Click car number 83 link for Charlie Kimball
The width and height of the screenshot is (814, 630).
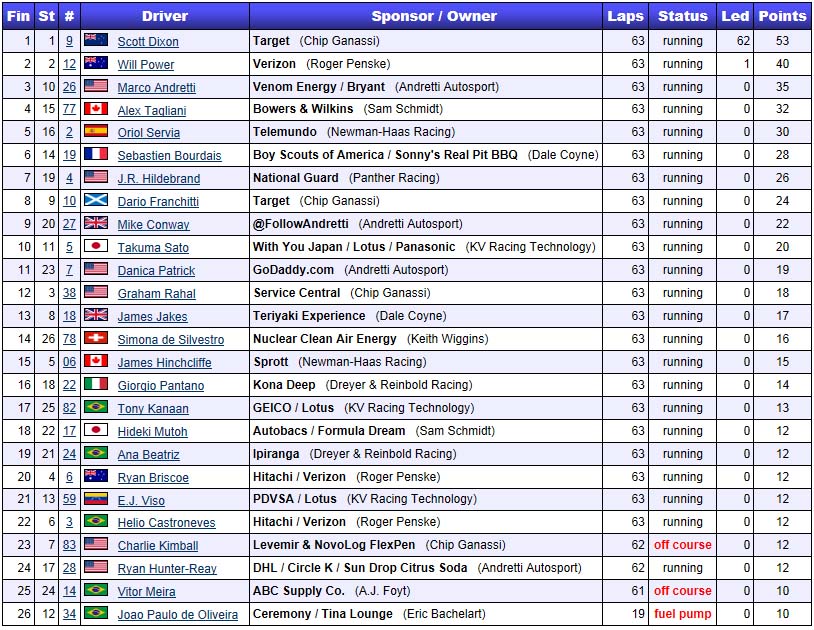pyautogui.click(x=69, y=545)
